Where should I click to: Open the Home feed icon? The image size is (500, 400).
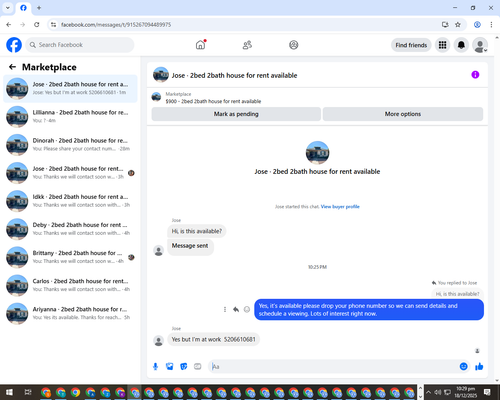(200, 45)
